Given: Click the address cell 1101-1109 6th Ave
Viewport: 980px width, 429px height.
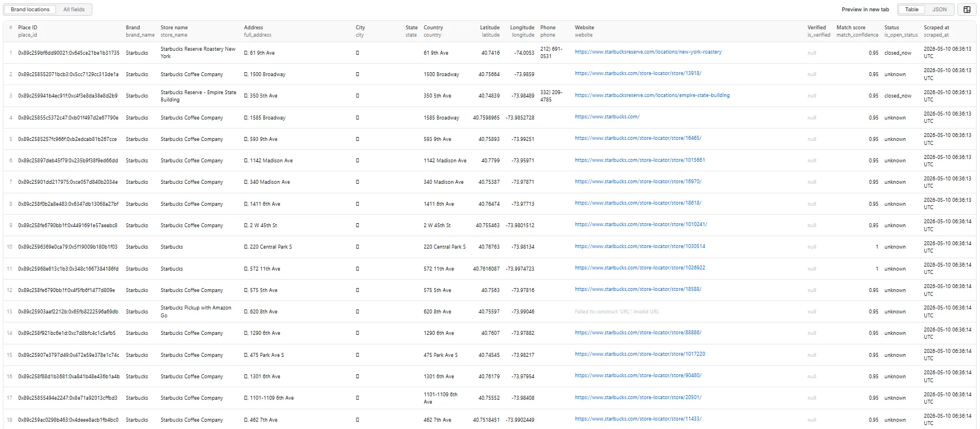Looking at the screenshot, I should coord(269,398).
